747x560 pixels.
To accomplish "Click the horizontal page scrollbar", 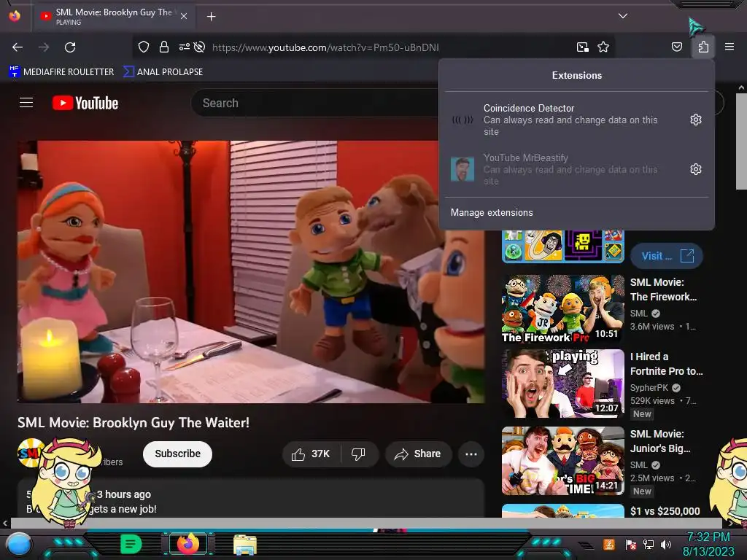I will tap(367, 523).
